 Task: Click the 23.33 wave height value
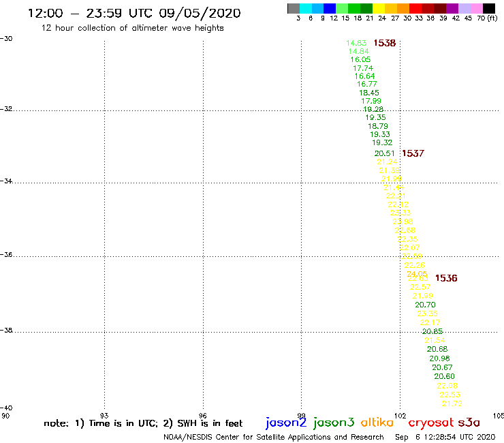pos(400,213)
